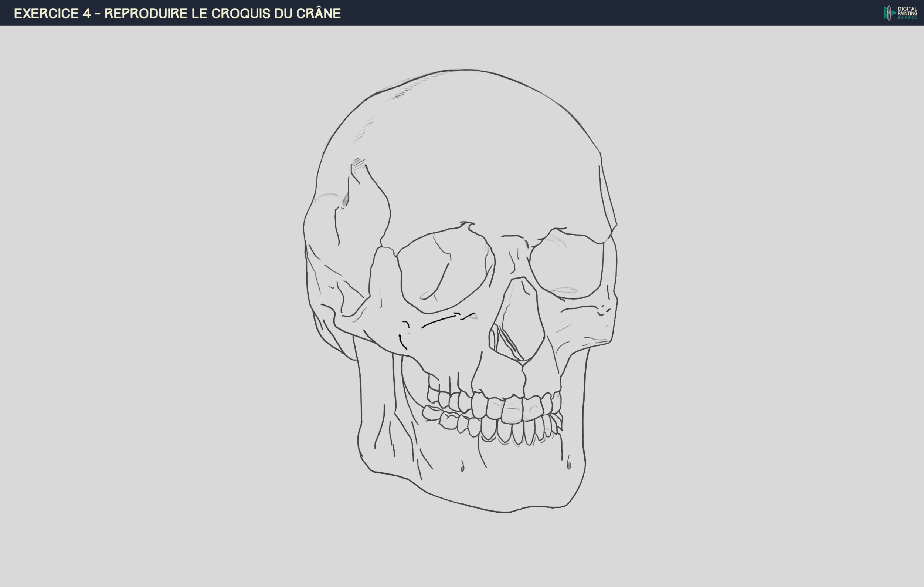Click the stylus tip in the header logo
This screenshot has height=587, width=924.
[x=889, y=7]
